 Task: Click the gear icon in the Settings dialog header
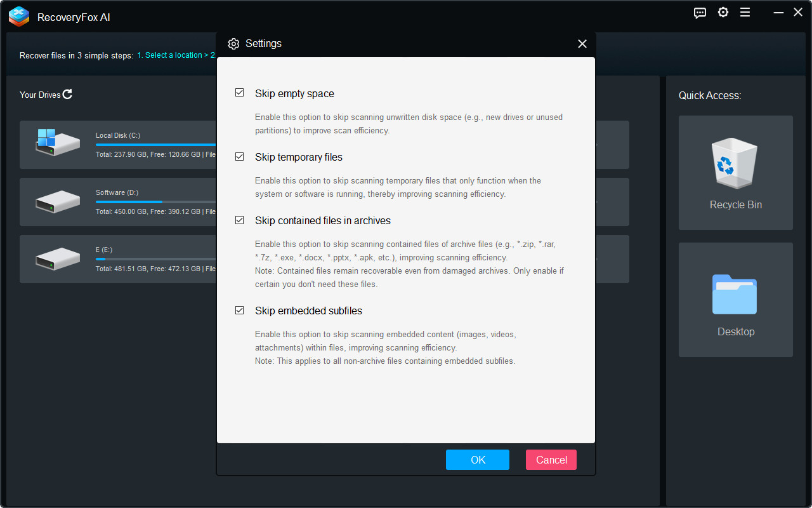pyautogui.click(x=233, y=44)
